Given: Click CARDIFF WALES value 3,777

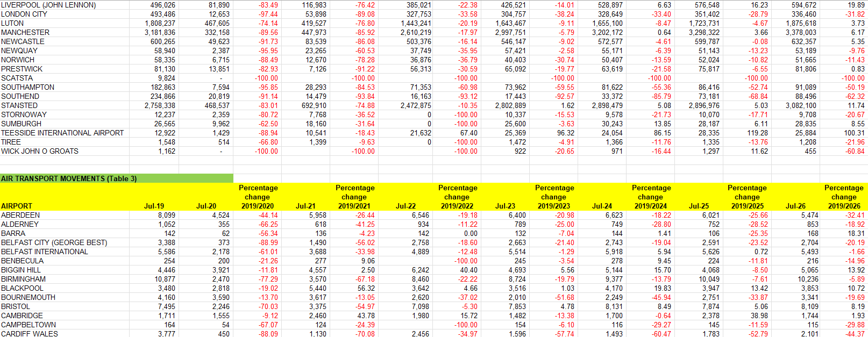Looking at the screenshot, I should click(167, 334).
